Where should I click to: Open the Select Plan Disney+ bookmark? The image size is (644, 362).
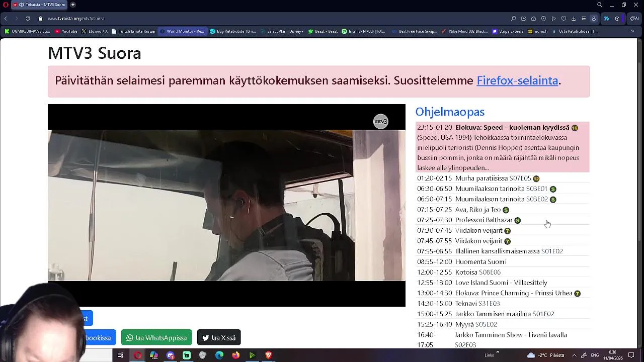(282, 31)
